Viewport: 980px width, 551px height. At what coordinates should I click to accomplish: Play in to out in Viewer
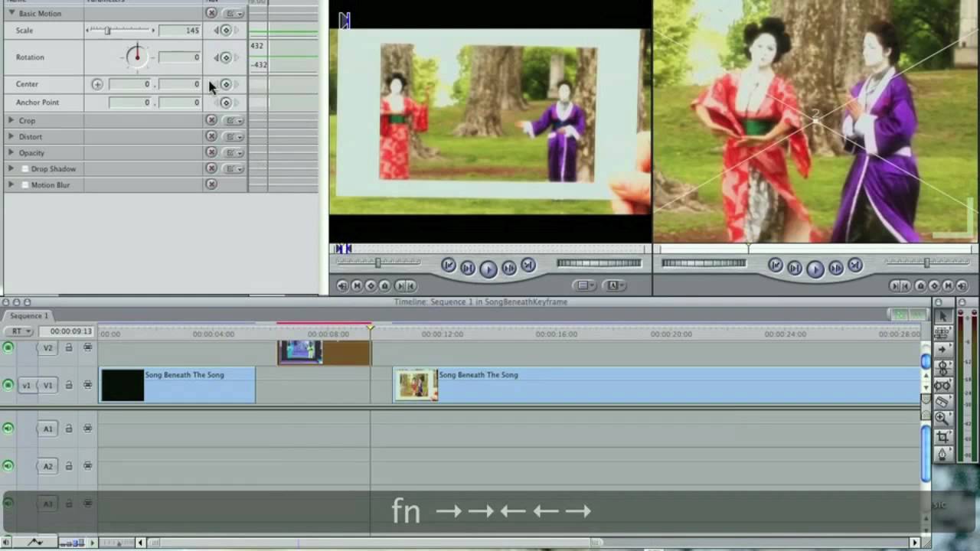[x=468, y=268]
